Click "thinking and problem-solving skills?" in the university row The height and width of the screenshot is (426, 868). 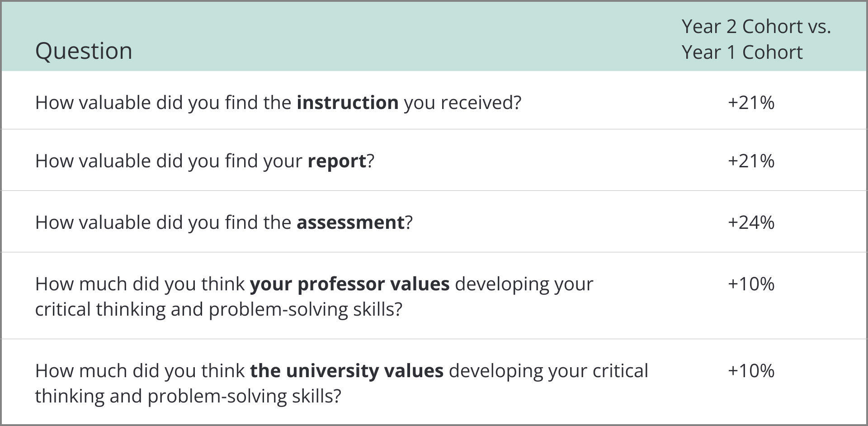click(x=188, y=396)
